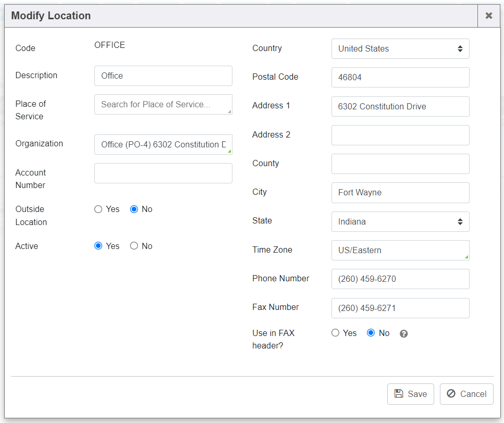
Task: Set Active to No
Action: click(x=134, y=246)
